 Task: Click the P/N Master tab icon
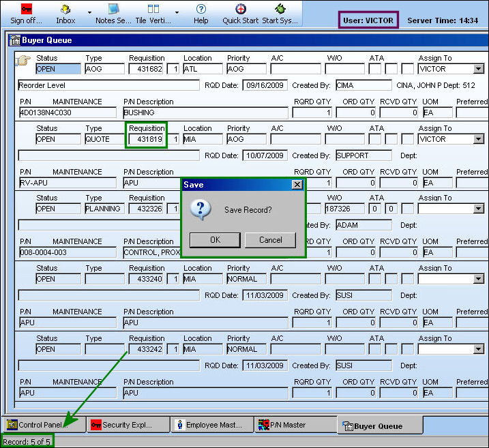263,425
